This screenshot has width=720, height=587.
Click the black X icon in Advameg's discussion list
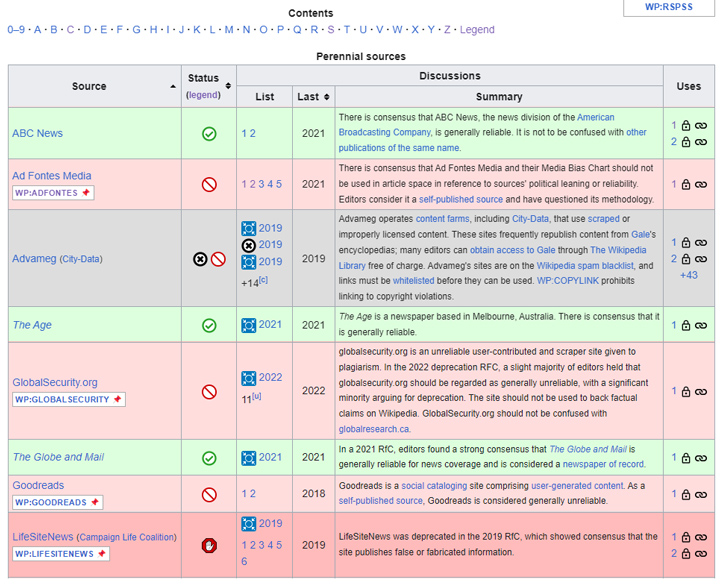pos(248,246)
